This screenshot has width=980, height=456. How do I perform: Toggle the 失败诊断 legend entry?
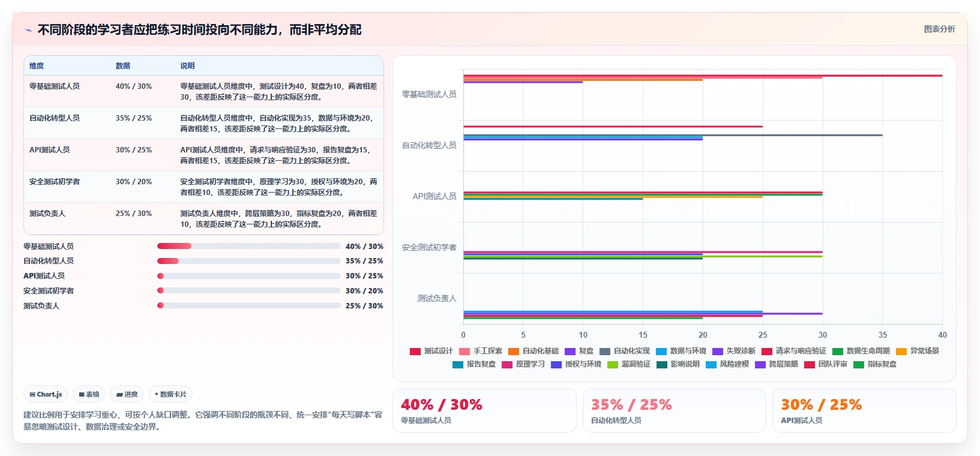click(733, 351)
